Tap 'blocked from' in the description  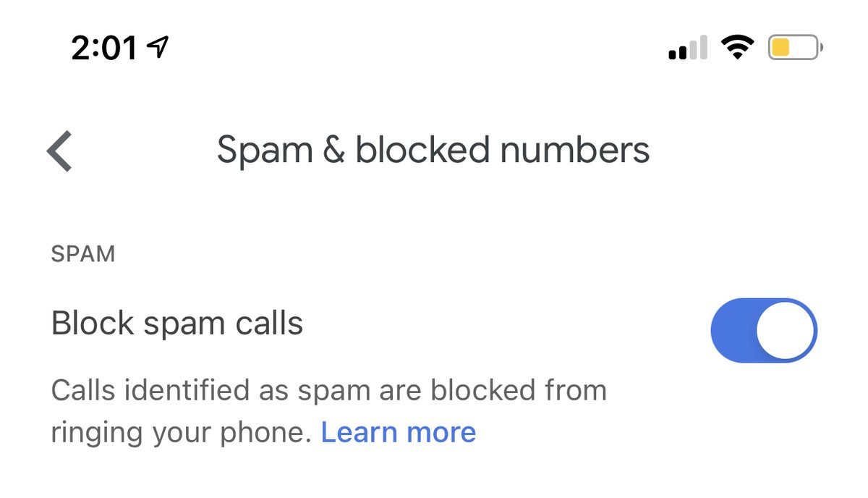pyautogui.click(x=519, y=391)
